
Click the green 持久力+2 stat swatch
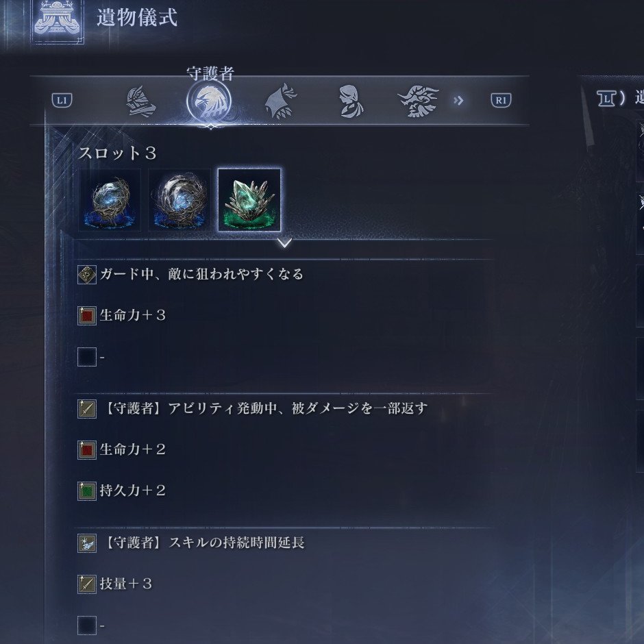pos(87,491)
